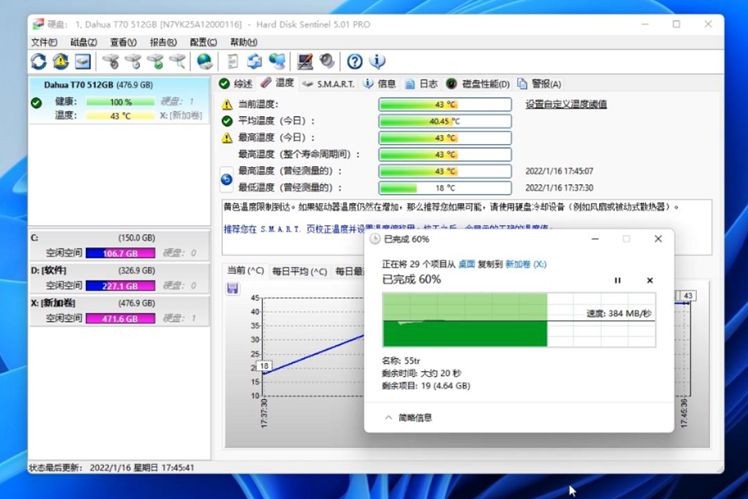Click the 桌面 link in copy dialog
The width and height of the screenshot is (748, 499).
pos(467,264)
